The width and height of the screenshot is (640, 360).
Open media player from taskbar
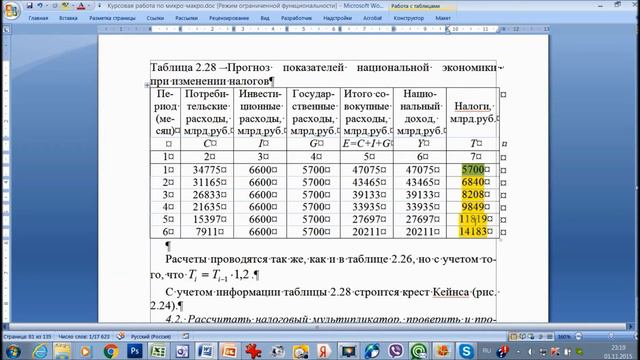tap(86, 351)
